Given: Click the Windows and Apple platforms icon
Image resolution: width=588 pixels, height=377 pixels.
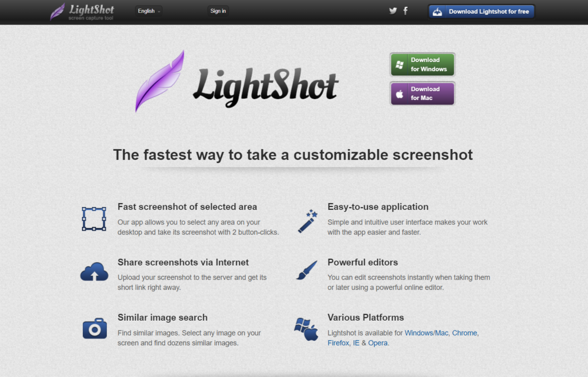Looking at the screenshot, I should coord(306,329).
